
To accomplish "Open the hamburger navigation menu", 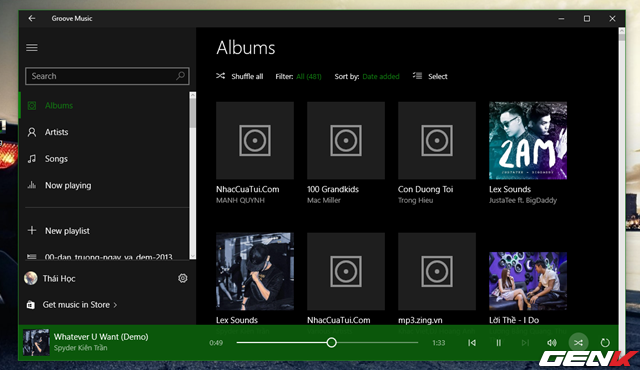I will (x=32, y=48).
